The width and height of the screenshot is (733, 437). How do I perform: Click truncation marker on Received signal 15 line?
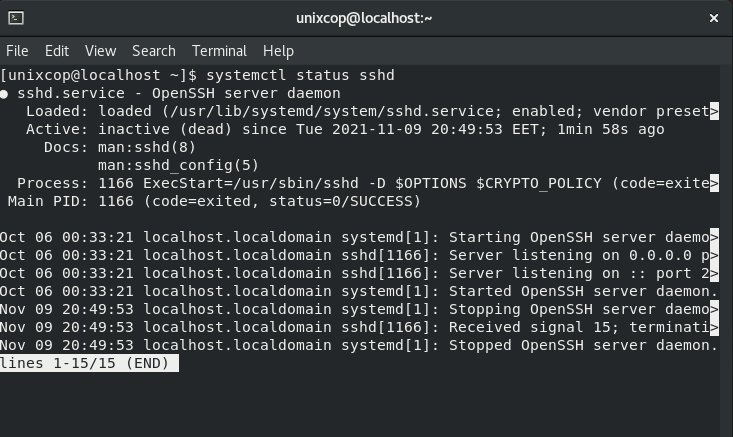714,327
